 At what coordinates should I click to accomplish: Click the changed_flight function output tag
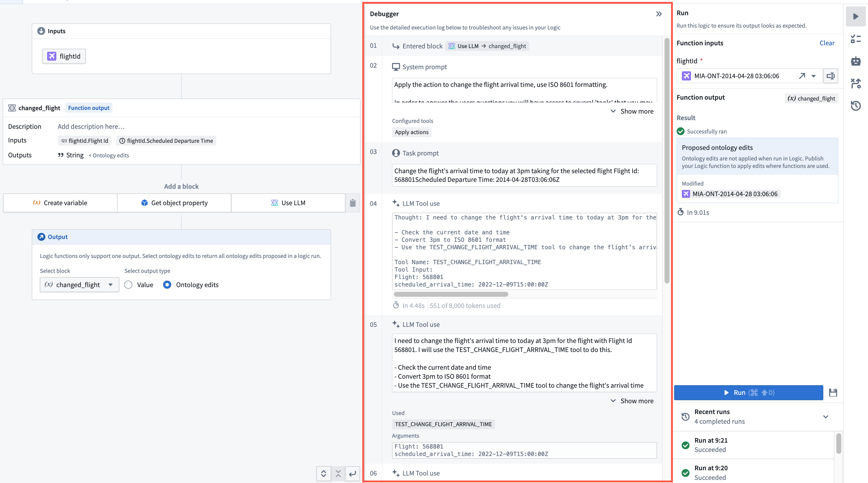click(x=811, y=98)
